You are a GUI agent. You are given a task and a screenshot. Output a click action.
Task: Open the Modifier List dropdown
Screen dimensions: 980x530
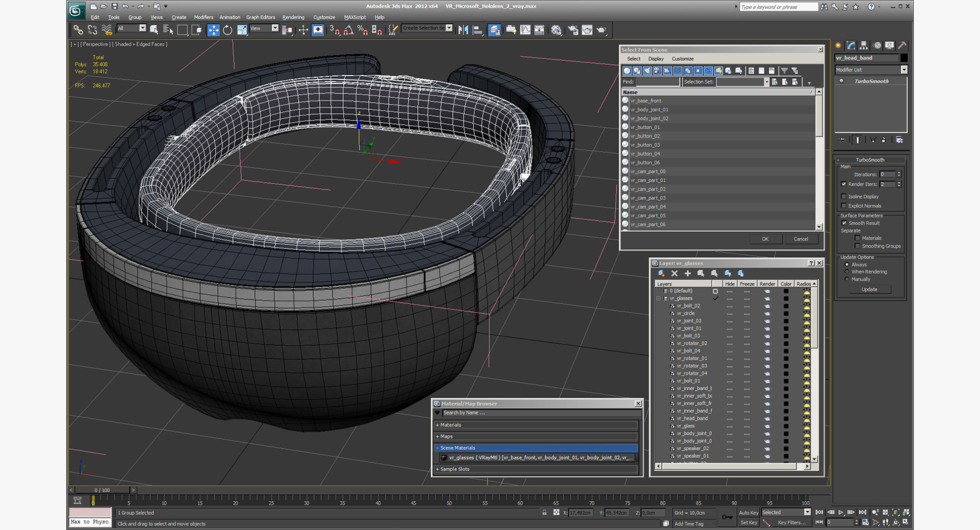871,70
